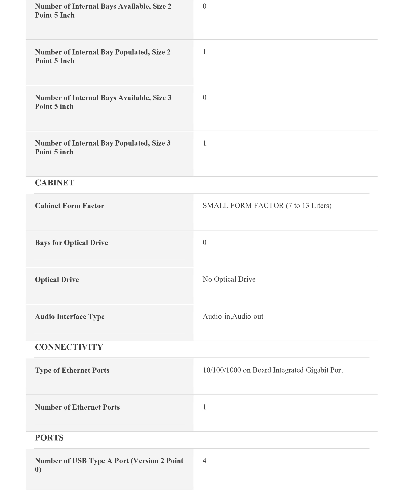Click the USB Type A port count value
The width and height of the screenshot is (420, 504).
coord(204,461)
